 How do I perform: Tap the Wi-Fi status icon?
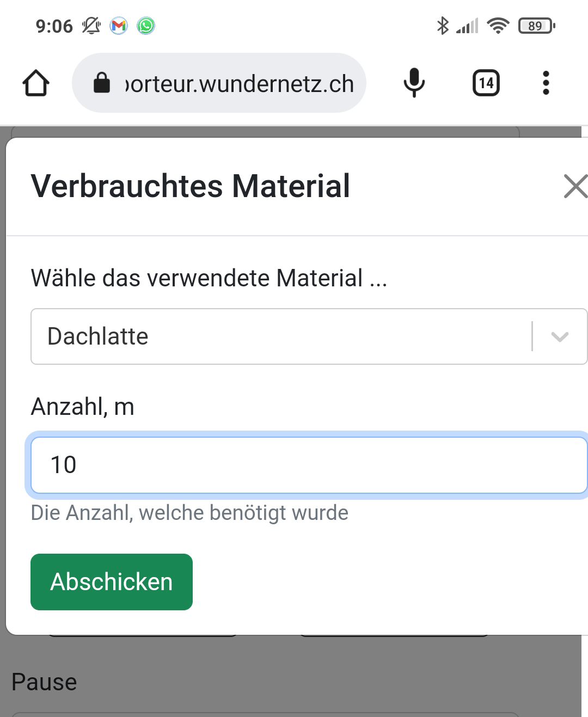(498, 26)
